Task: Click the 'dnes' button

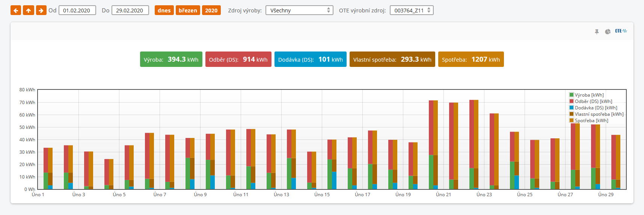Action: tap(164, 11)
